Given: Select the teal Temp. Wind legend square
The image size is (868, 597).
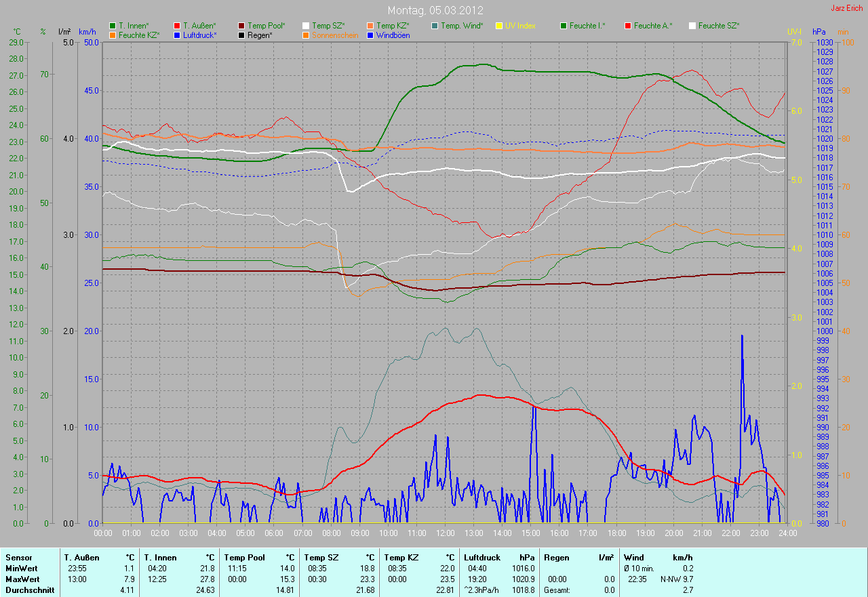Looking at the screenshot, I should (435, 26).
